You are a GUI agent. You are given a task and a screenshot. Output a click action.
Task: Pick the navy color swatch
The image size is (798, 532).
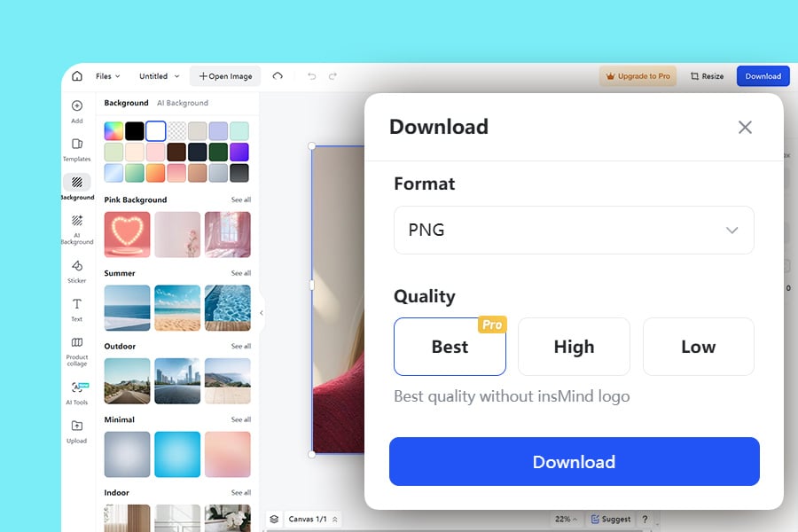click(x=198, y=152)
